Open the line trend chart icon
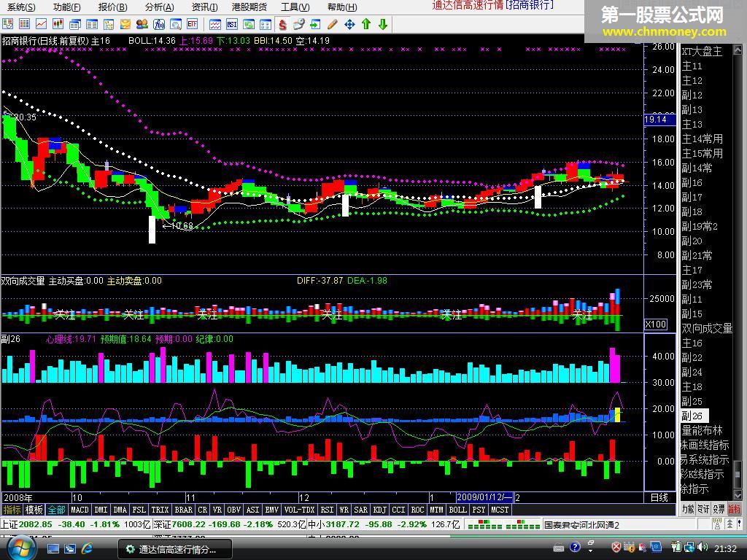Image resolution: width=747 pixels, height=560 pixels. click(41, 24)
